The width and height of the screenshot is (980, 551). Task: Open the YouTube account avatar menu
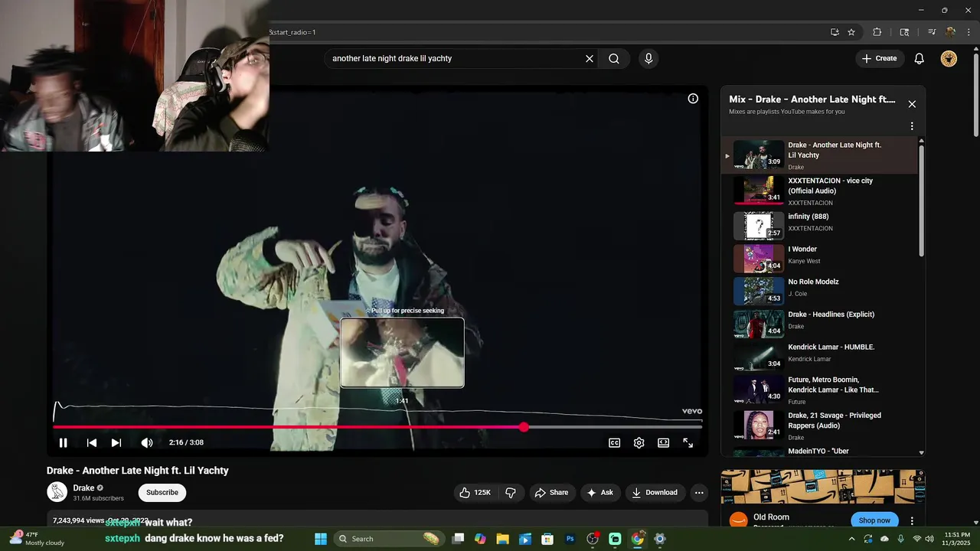coord(949,58)
